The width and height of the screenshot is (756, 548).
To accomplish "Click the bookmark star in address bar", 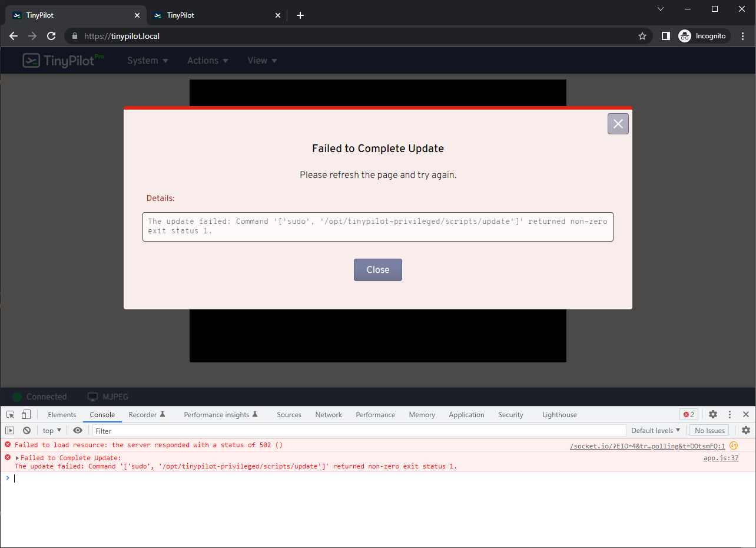I will coord(642,36).
